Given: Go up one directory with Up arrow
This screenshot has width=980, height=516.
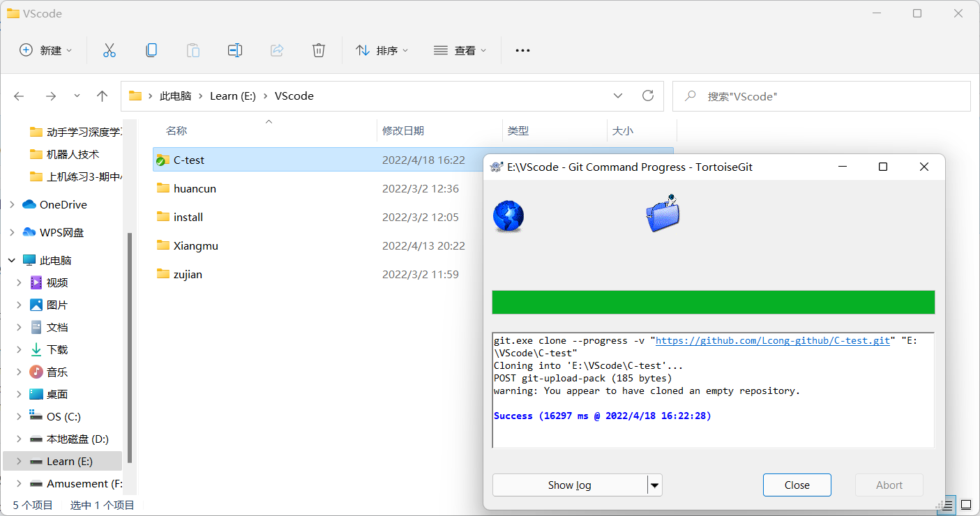Looking at the screenshot, I should pyautogui.click(x=102, y=96).
